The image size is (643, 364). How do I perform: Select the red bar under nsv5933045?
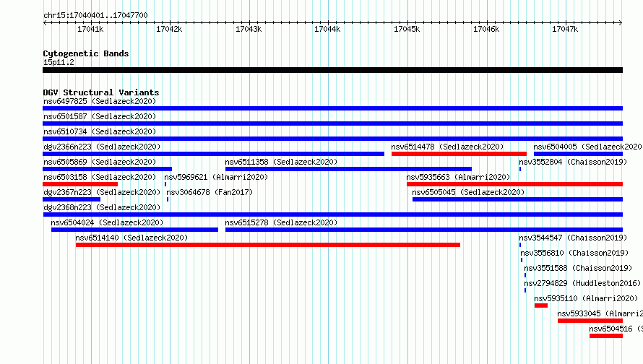click(590, 321)
